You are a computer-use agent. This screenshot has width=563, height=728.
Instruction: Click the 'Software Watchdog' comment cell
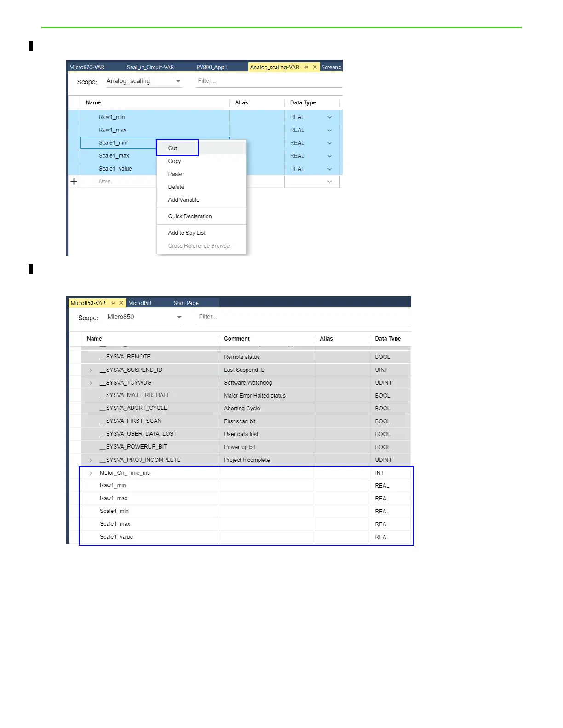266,383
